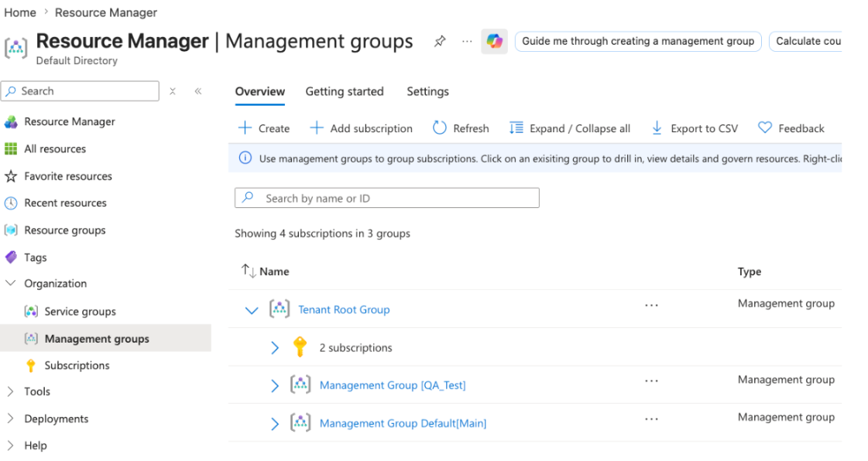Expand the Help section in sidebar
The width and height of the screenshot is (868, 461).
11,445
